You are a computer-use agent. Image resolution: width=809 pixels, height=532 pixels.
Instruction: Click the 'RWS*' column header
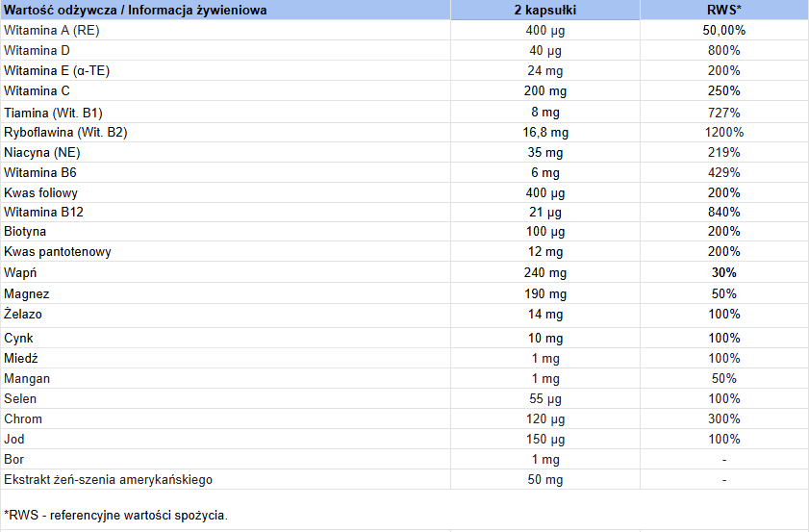pos(724,10)
